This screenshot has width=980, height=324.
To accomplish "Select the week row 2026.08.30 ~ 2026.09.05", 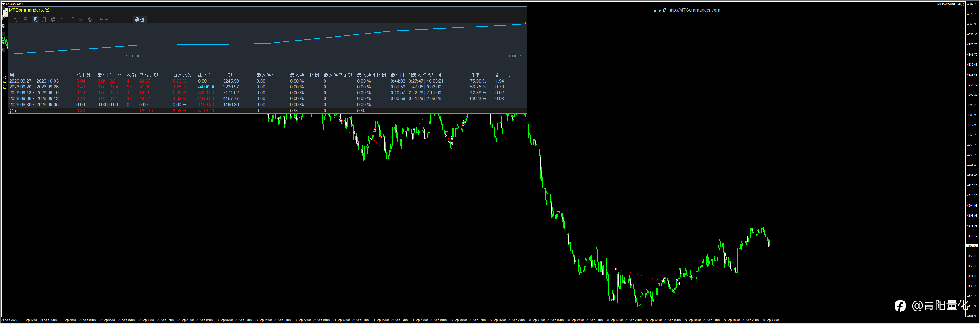I will [x=267, y=105].
